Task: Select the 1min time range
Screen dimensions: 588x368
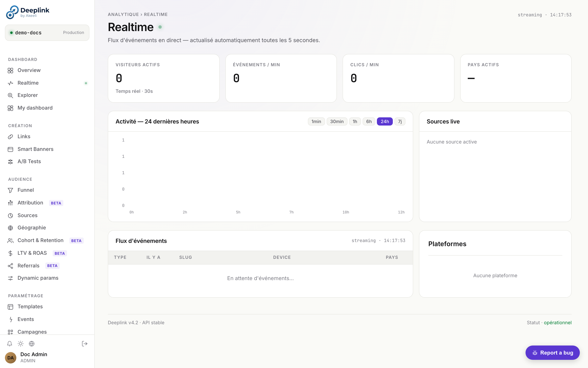Action: click(316, 121)
